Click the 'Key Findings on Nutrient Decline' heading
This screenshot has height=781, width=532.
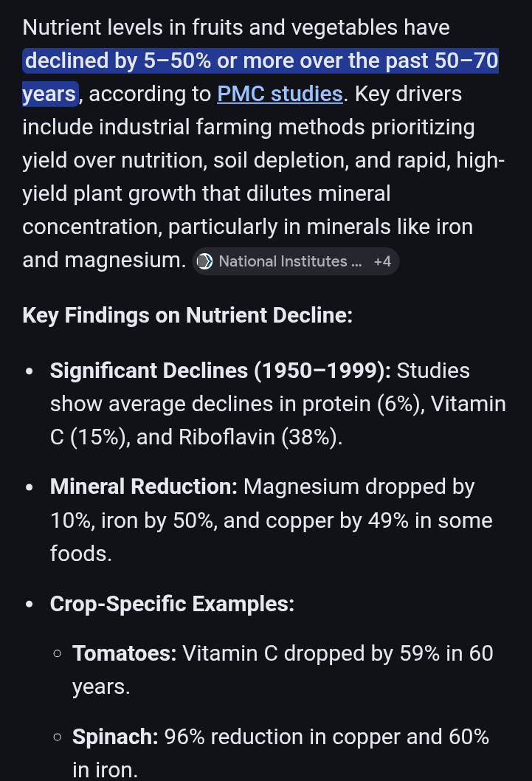[x=187, y=315]
